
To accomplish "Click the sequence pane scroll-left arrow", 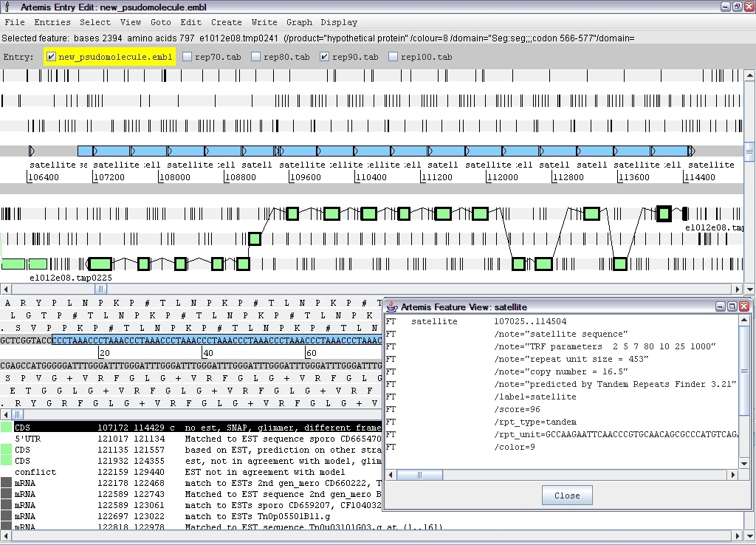I will click(x=6, y=415).
